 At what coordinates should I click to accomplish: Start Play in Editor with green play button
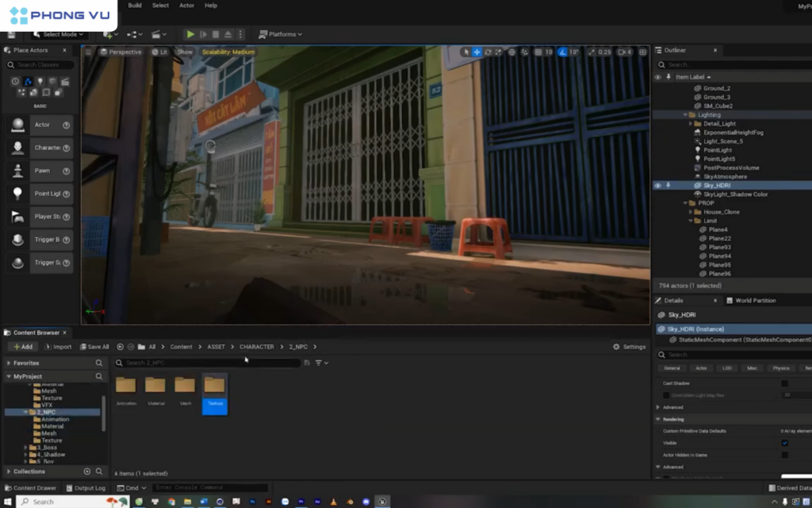pyautogui.click(x=190, y=34)
